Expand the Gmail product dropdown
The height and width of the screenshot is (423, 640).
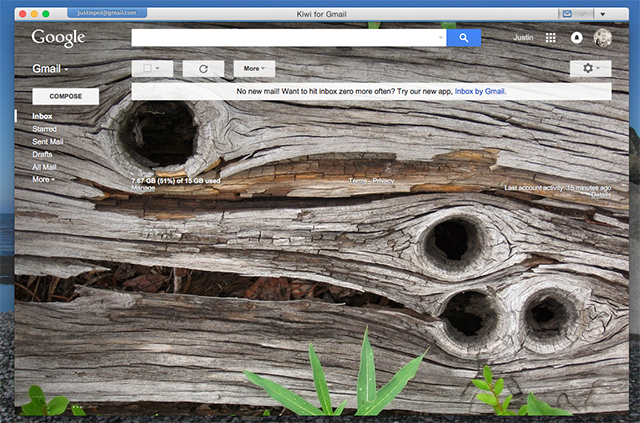click(x=51, y=69)
